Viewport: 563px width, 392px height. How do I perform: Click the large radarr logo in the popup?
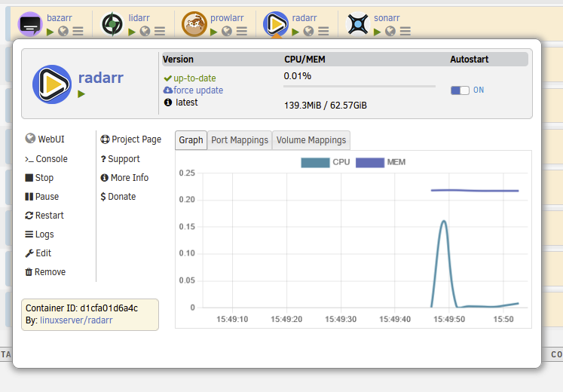pos(52,84)
